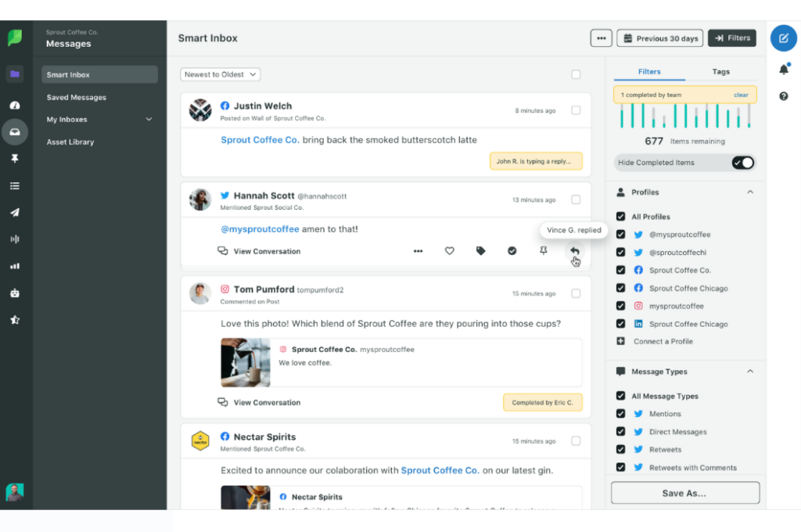Select the Filters tab
The height and width of the screenshot is (532, 801).
tap(649, 72)
